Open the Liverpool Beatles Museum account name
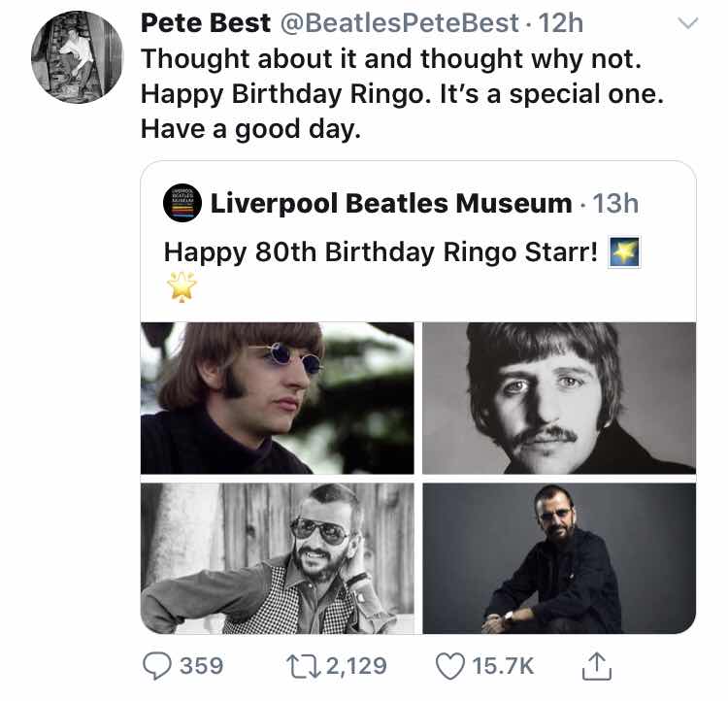This screenshot has width=728, height=701. 391,203
